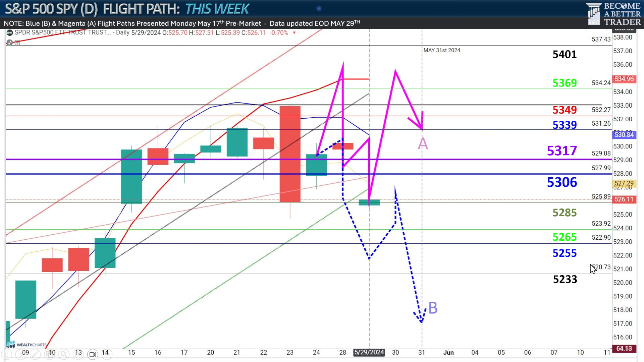Click the red 5349 level label
This screenshot has height=362, width=644.
565,110
